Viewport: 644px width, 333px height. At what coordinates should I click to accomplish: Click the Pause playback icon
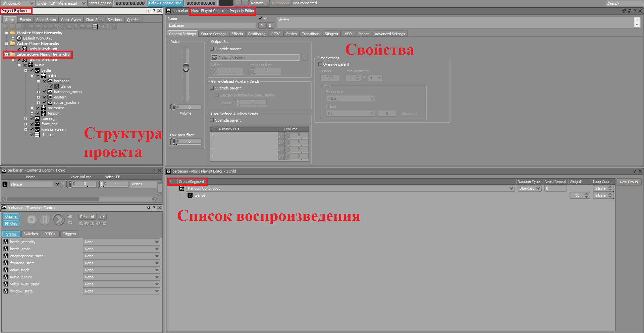(x=45, y=220)
